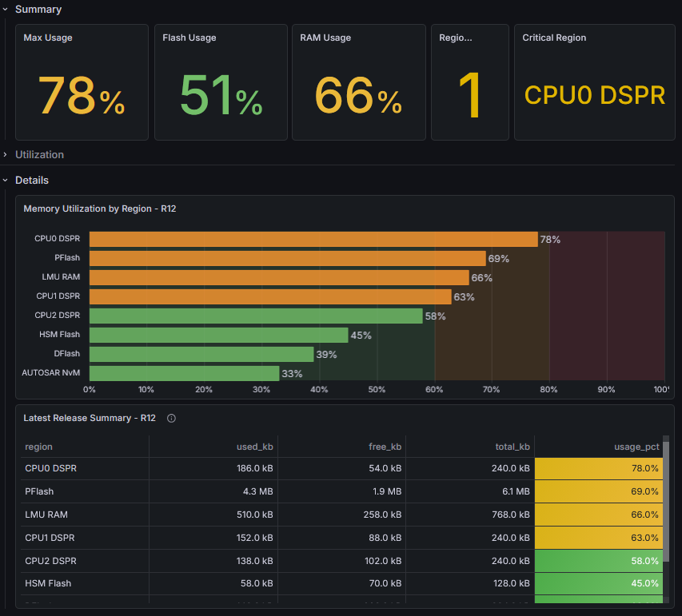Click the 51% Flash Usage value
Viewport: 682px width, 616px height.
tap(221, 95)
